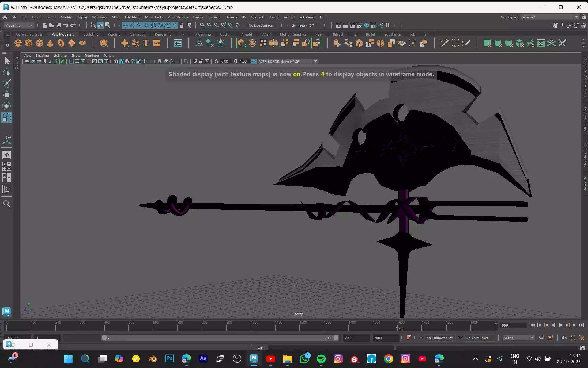This screenshot has height=368, width=588.
Task: Open the Modeling menu set dropdown
Action: click(x=19, y=25)
